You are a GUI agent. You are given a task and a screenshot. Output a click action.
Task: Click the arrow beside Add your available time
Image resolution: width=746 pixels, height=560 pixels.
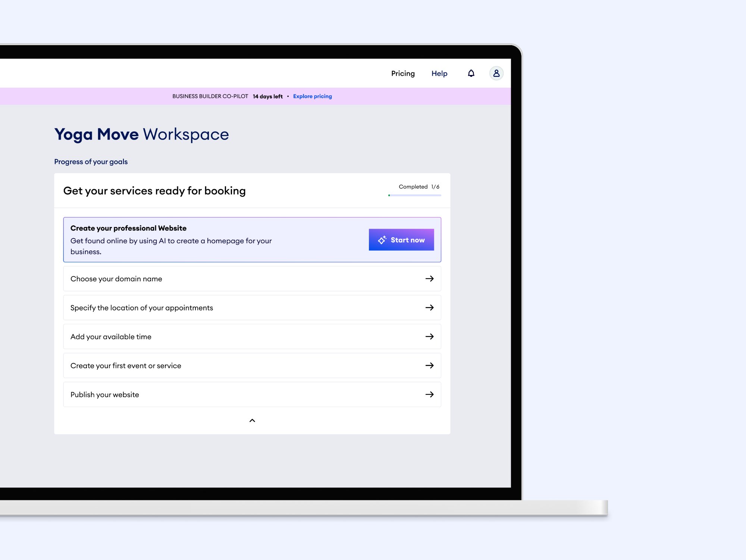pos(429,337)
